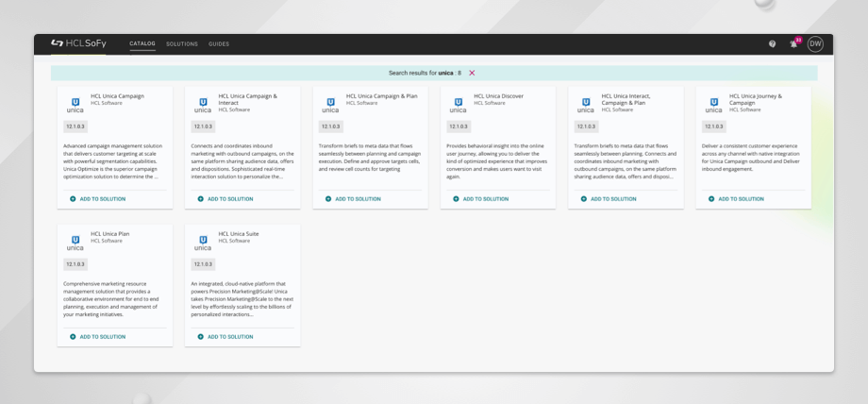Add HCL Unica Suite to solution

coord(225,337)
